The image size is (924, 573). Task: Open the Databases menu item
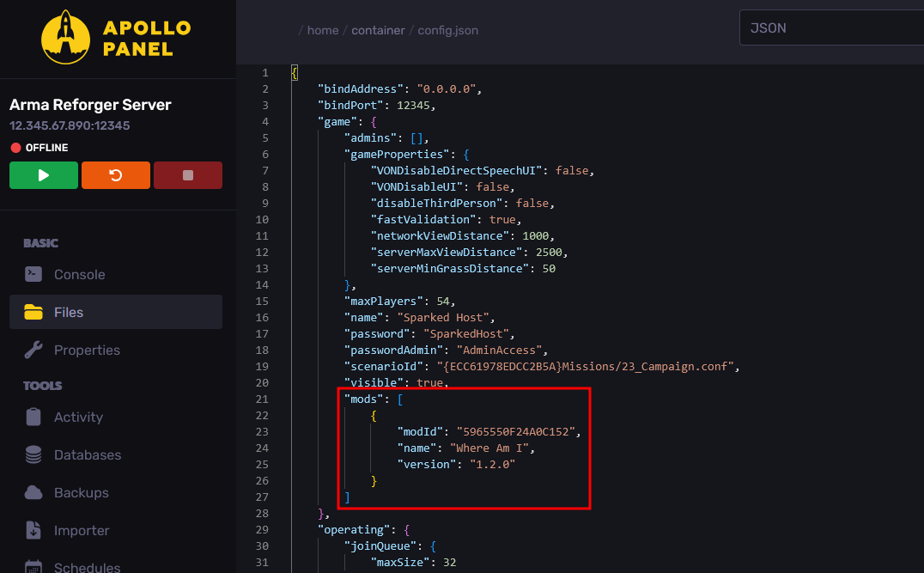[87, 454]
